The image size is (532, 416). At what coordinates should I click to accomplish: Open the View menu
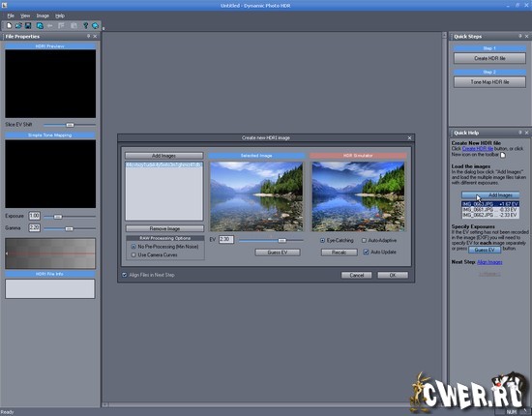click(25, 15)
